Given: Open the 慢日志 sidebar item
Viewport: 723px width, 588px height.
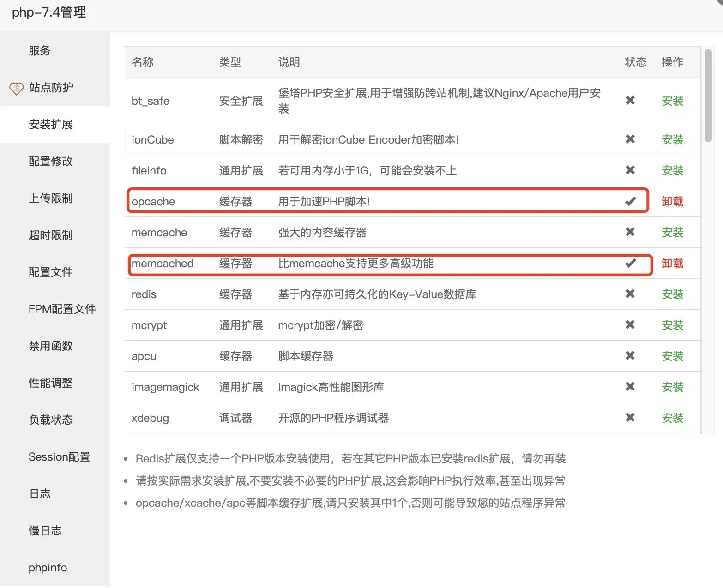Looking at the screenshot, I should [55, 531].
